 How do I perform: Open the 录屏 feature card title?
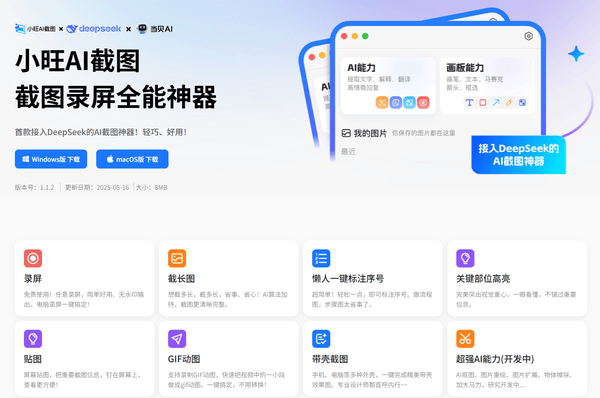pyautogui.click(x=33, y=279)
